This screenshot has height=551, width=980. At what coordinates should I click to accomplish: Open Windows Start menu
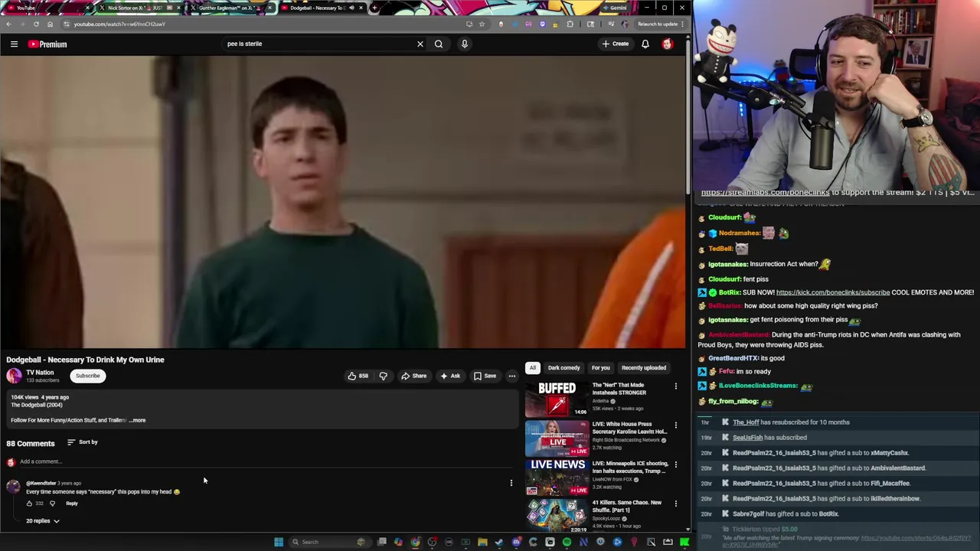[279, 542]
